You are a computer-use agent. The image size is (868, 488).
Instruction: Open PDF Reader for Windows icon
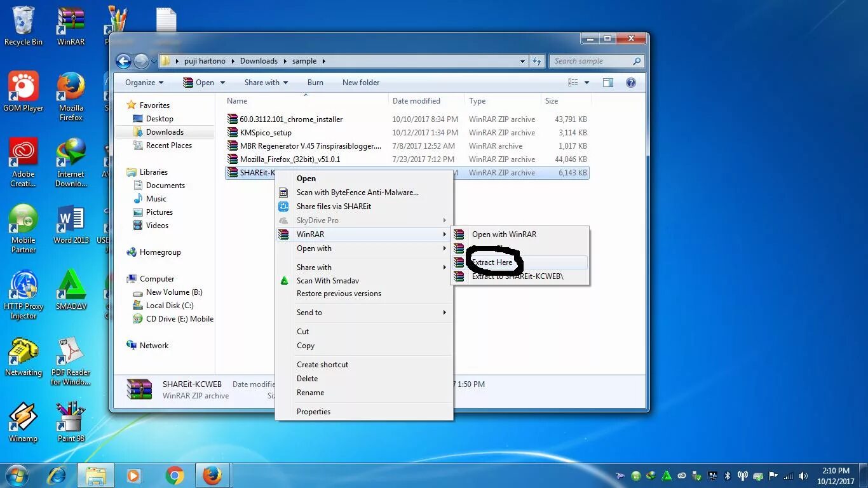click(71, 361)
